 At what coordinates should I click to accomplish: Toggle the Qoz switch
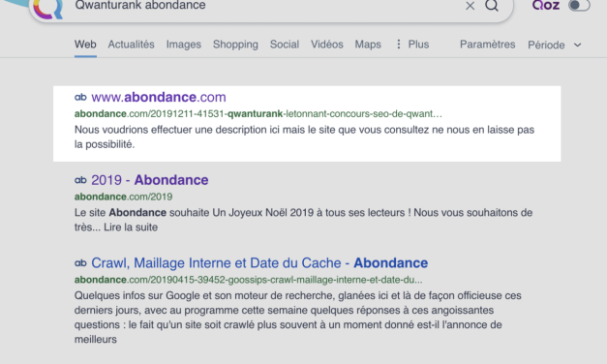point(579,6)
